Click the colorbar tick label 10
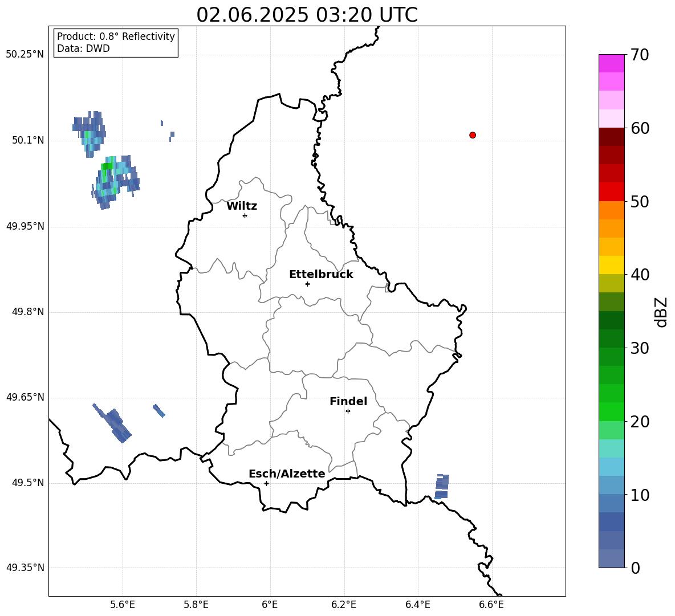The height and width of the screenshot is (616, 675). point(640,495)
